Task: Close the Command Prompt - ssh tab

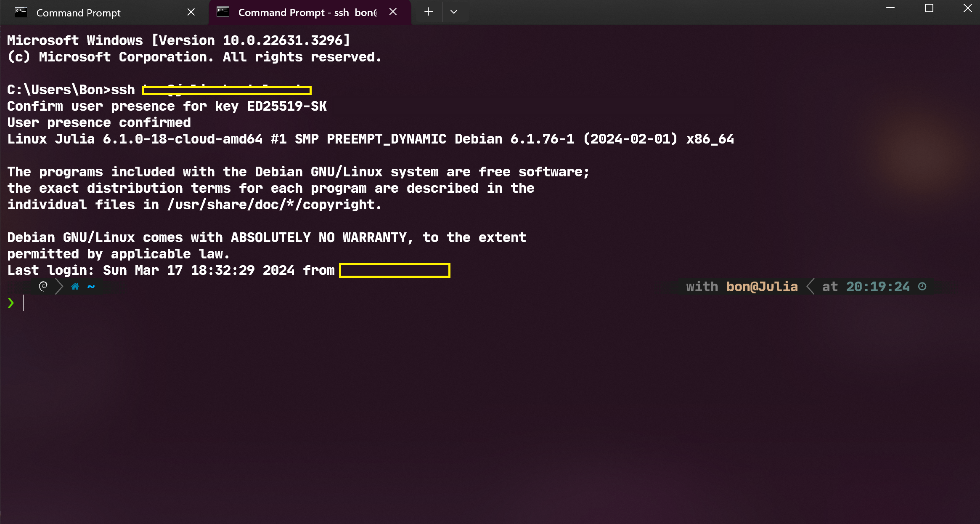Action: (393, 12)
